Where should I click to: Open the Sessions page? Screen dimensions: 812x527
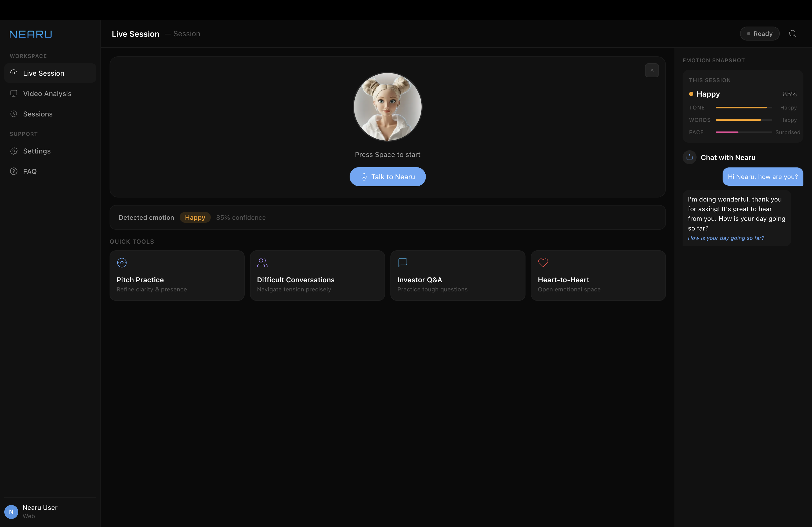coord(38,114)
